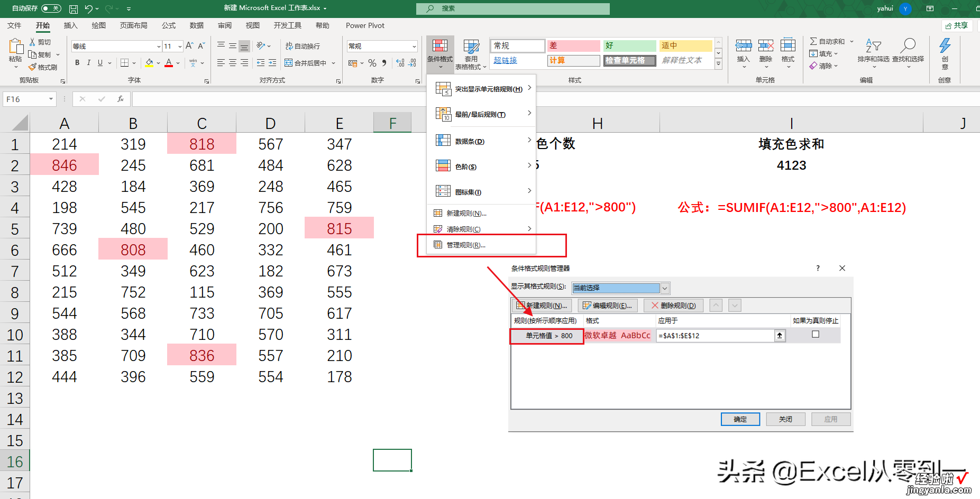The image size is (980, 499).
Task: Click the increase font size icon
Action: pyautogui.click(x=189, y=46)
